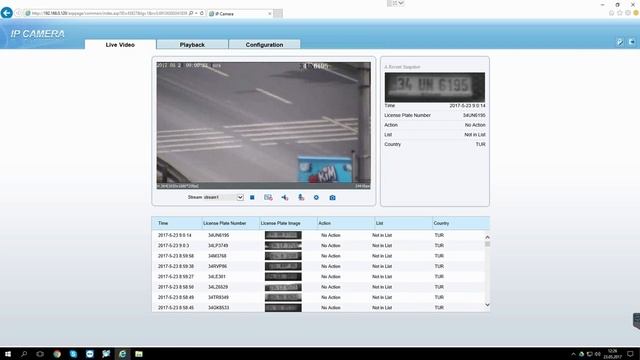640x360 pixels.
Task: Select table row with time 2017-5-23 8:58:45
Action: pos(318,307)
